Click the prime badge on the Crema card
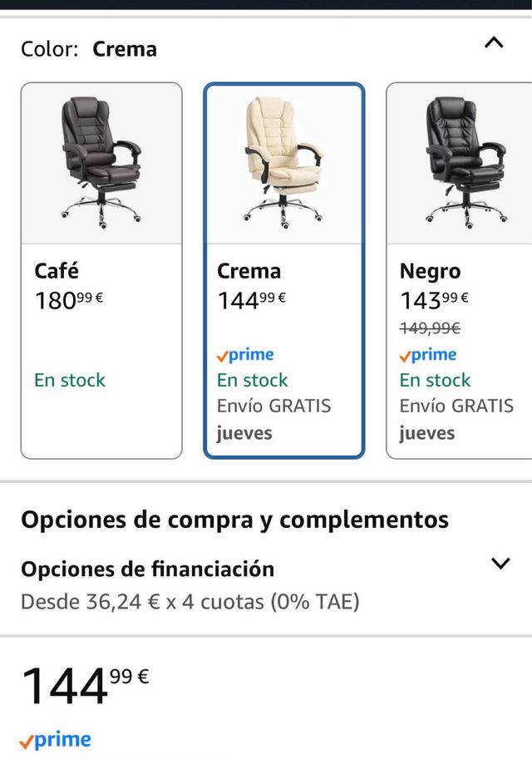Screen dimensions: 532x759 pyautogui.click(x=245, y=354)
